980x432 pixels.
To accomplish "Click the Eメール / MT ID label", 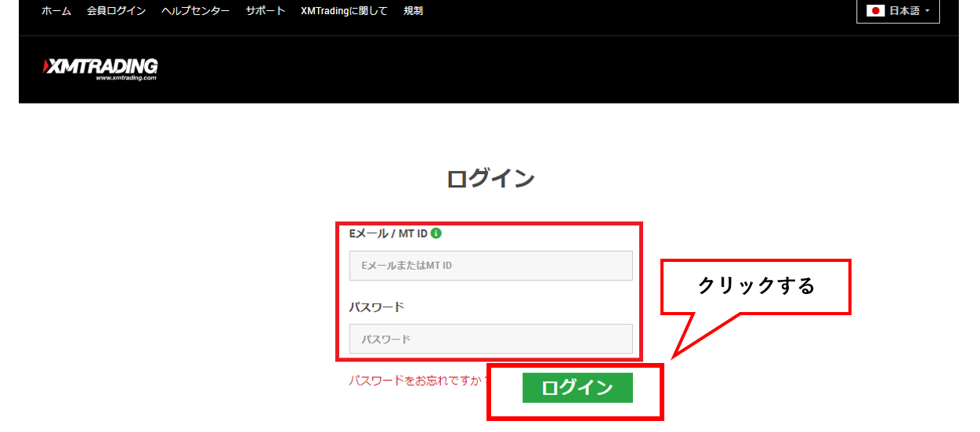I will coord(389,233).
